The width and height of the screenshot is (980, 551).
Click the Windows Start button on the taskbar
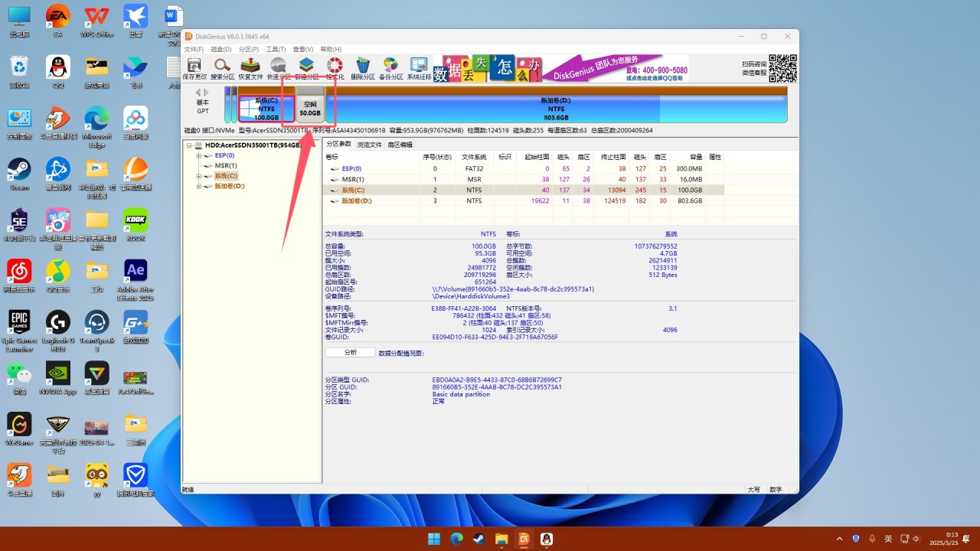coord(434,539)
